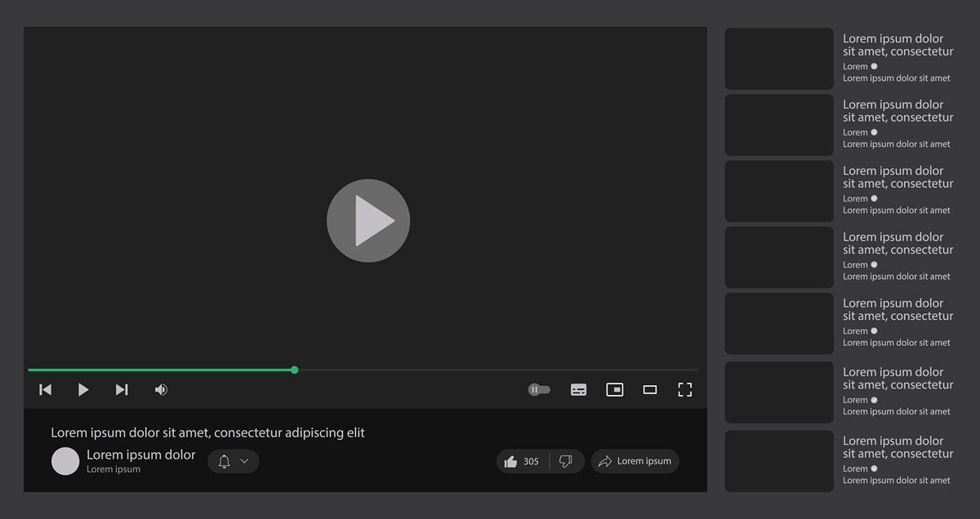The height and width of the screenshot is (519, 980).
Task: Open the third suggested video title
Action: tap(898, 177)
